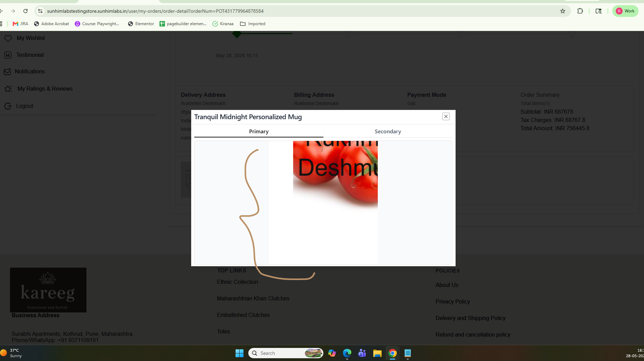The image size is (644, 361).
Task: Open My Wishlist via the heart icon
Action: [8, 38]
